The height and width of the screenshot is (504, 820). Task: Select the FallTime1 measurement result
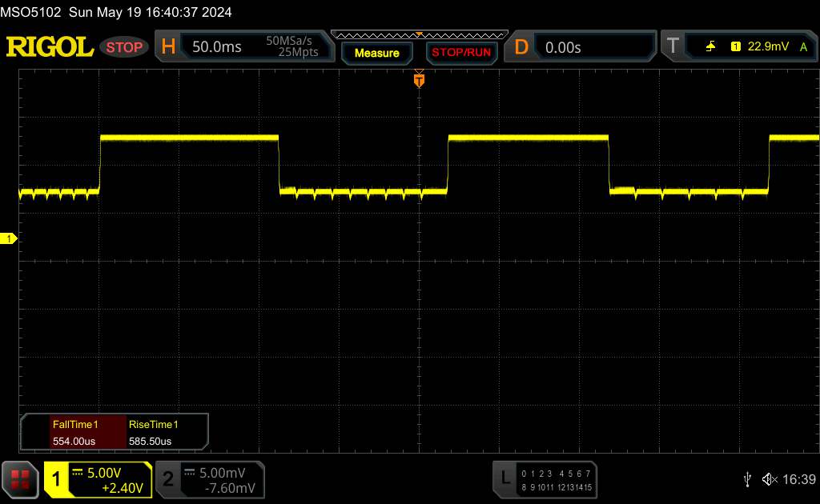coord(73,432)
